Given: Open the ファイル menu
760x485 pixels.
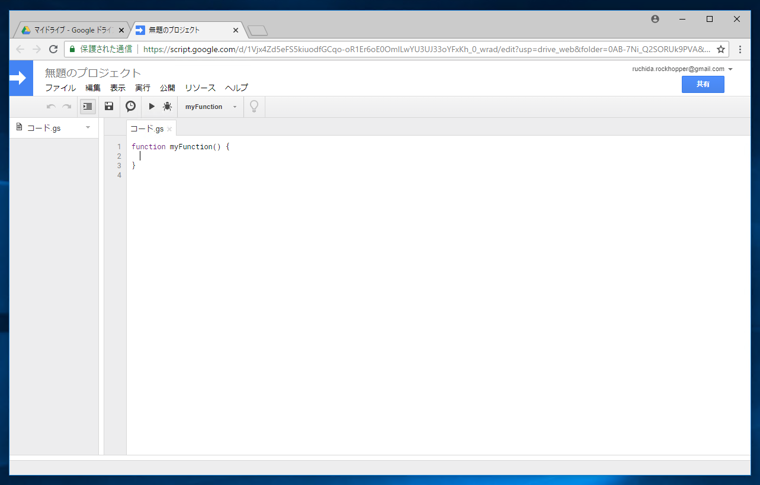Looking at the screenshot, I should point(61,88).
